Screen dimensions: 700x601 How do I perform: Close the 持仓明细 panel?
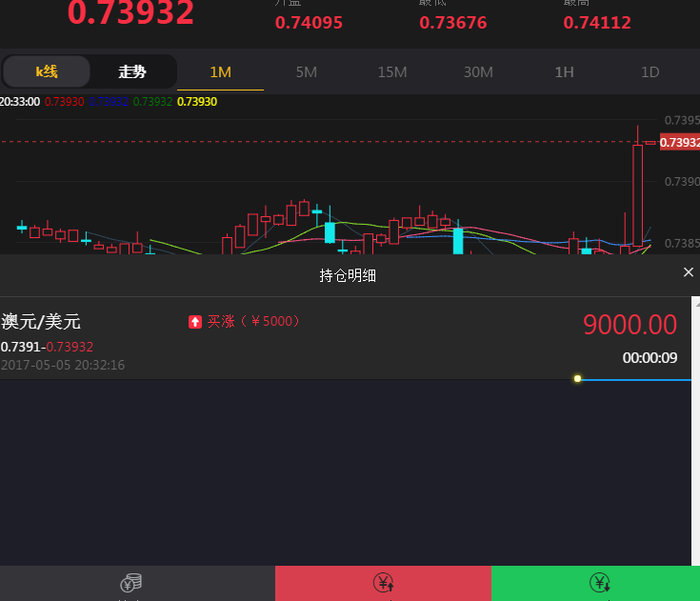click(x=689, y=271)
